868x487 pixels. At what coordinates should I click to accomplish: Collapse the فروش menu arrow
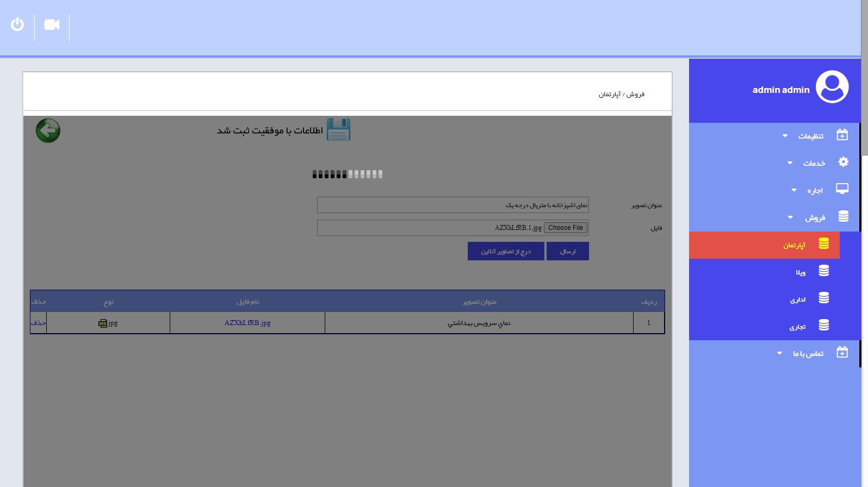tap(790, 217)
